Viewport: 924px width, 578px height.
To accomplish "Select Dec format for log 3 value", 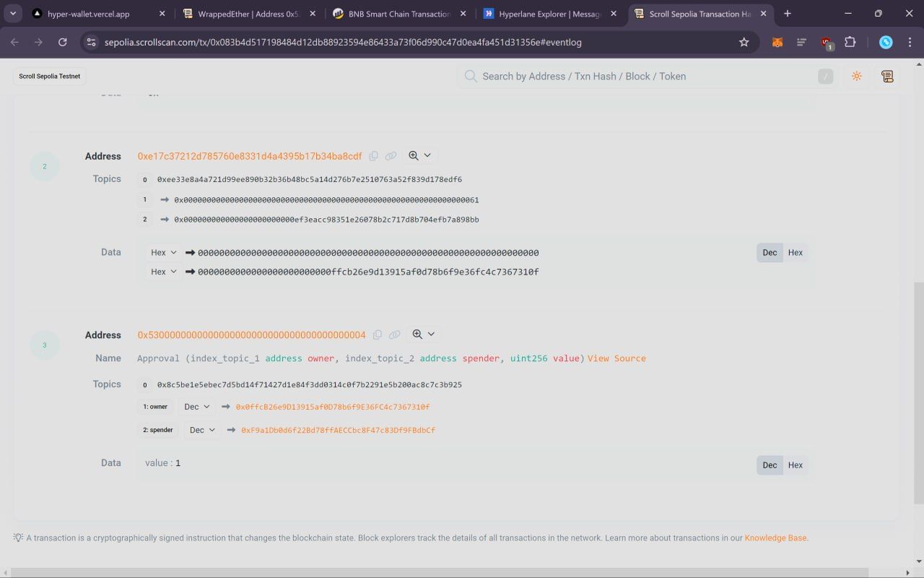I will (x=770, y=465).
